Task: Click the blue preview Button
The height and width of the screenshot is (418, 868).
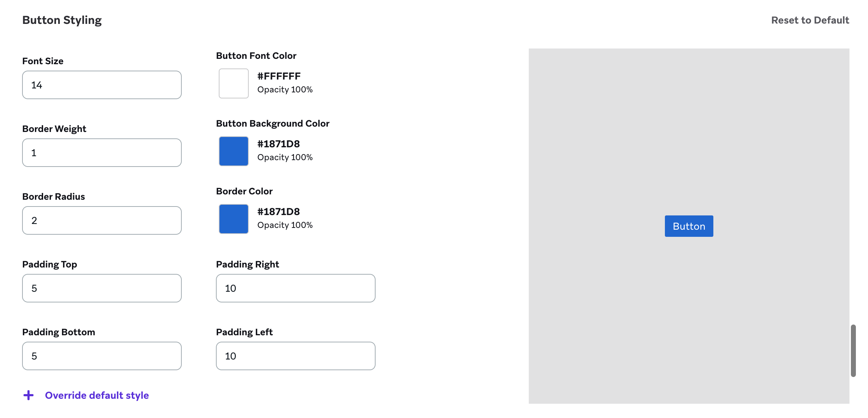Action: click(689, 226)
